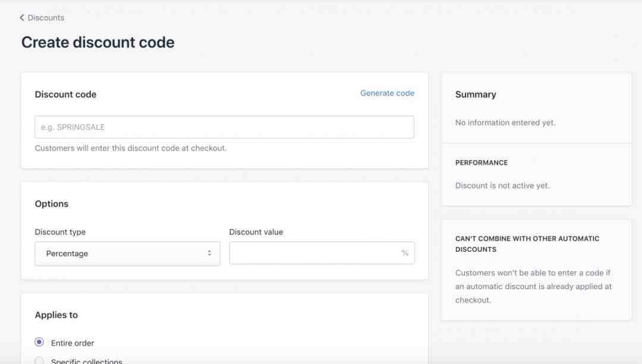Click the percent symbol in Discount value
The height and width of the screenshot is (364, 642).
click(x=405, y=253)
